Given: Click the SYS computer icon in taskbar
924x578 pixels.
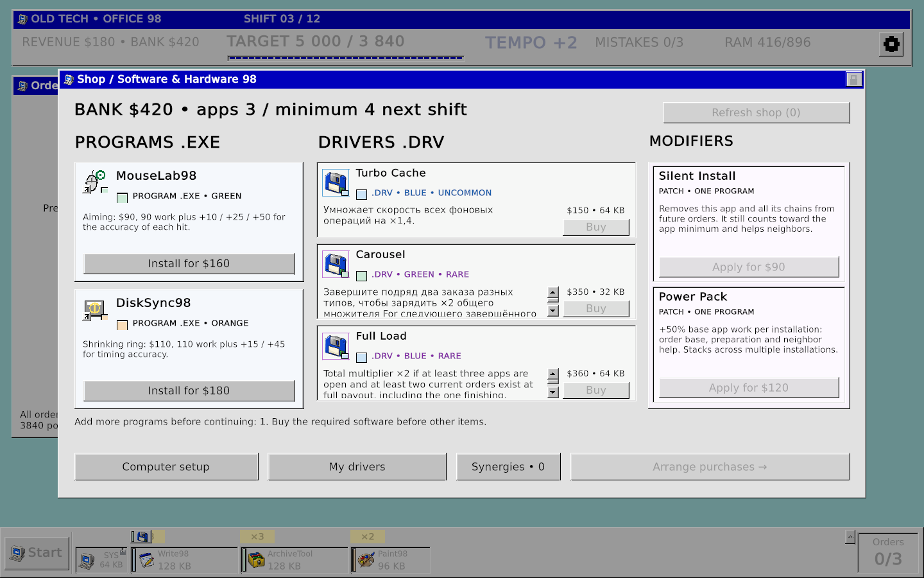Looking at the screenshot, I should (87, 561).
